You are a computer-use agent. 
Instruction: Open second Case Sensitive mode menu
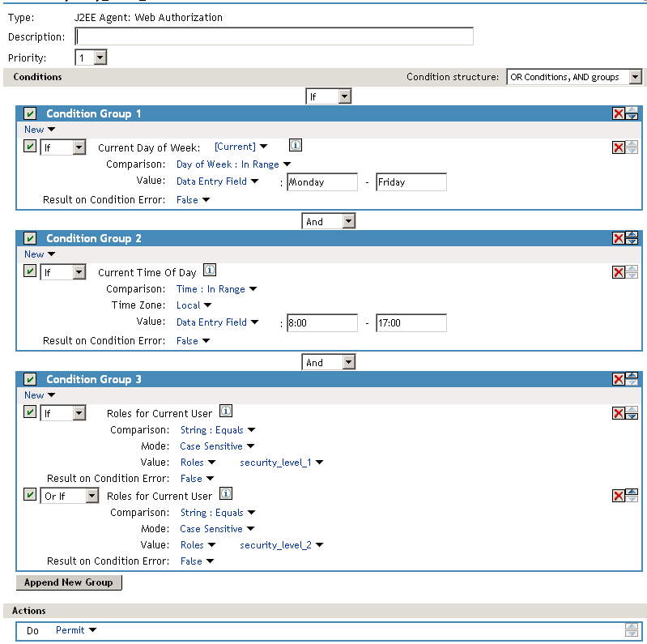click(217, 529)
